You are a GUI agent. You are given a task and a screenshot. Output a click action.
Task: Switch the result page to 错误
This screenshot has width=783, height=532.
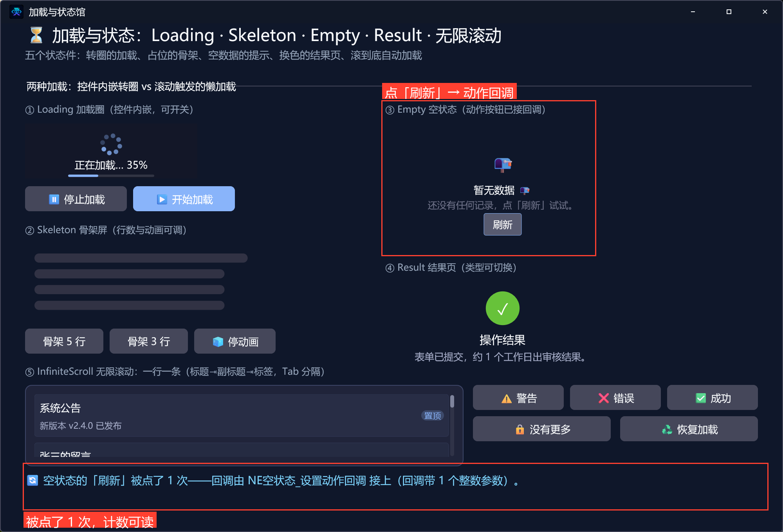[615, 398]
